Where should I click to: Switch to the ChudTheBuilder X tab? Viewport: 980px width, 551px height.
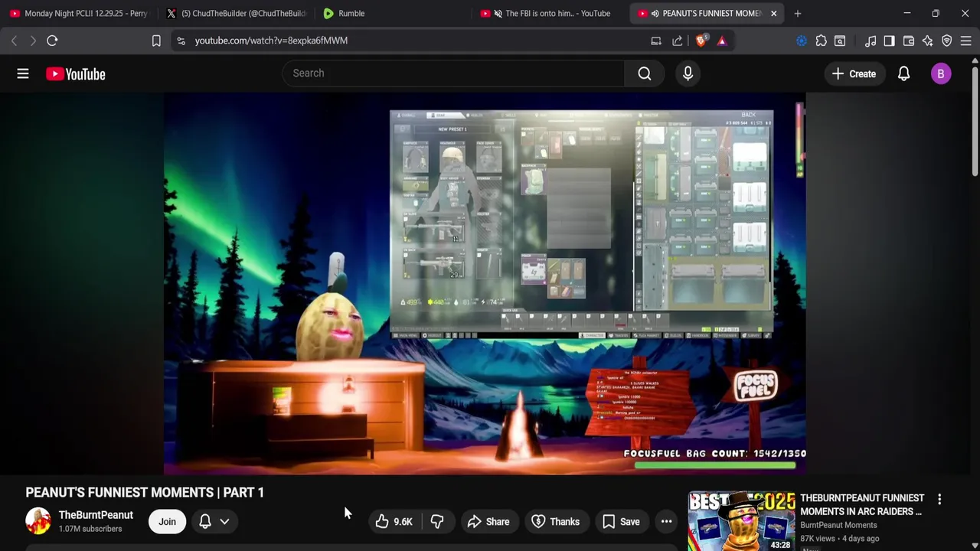[x=237, y=13]
